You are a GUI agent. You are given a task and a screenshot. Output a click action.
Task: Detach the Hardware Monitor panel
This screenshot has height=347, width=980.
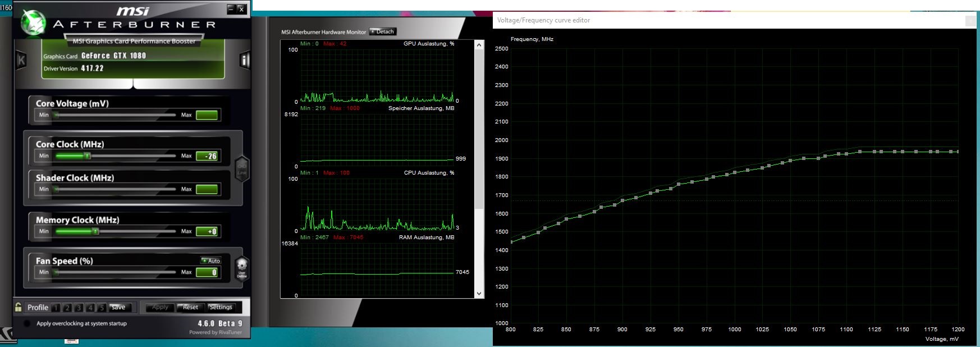pyautogui.click(x=383, y=31)
